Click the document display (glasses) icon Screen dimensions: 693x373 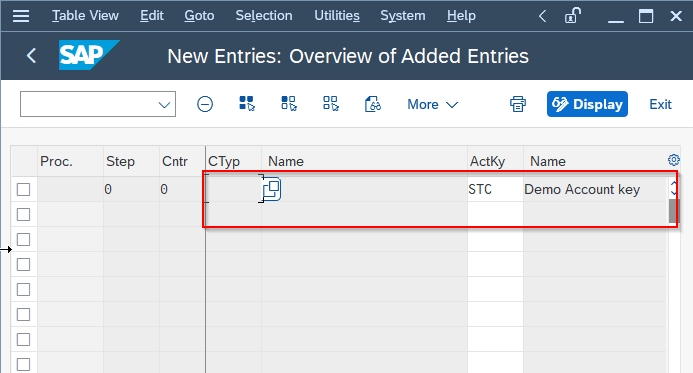pyautogui.click(x=373, y=104)
